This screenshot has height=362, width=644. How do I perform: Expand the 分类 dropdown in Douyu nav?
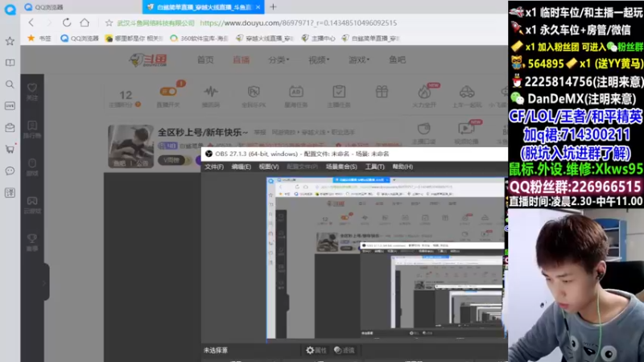click(279, 60)
